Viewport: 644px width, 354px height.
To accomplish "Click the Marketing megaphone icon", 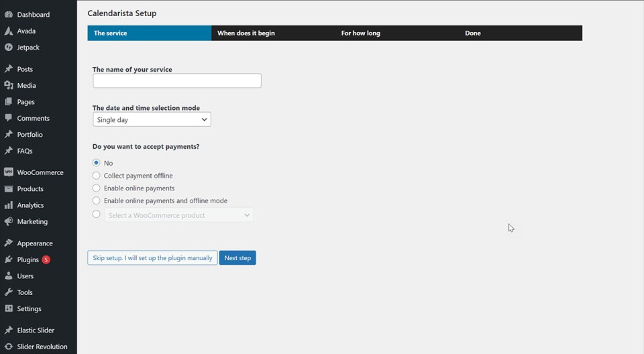I will coord(9,222).
